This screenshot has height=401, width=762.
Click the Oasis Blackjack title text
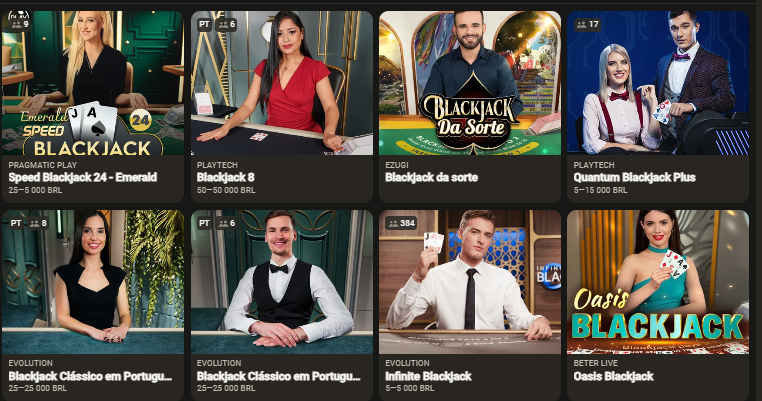point(613,376)
